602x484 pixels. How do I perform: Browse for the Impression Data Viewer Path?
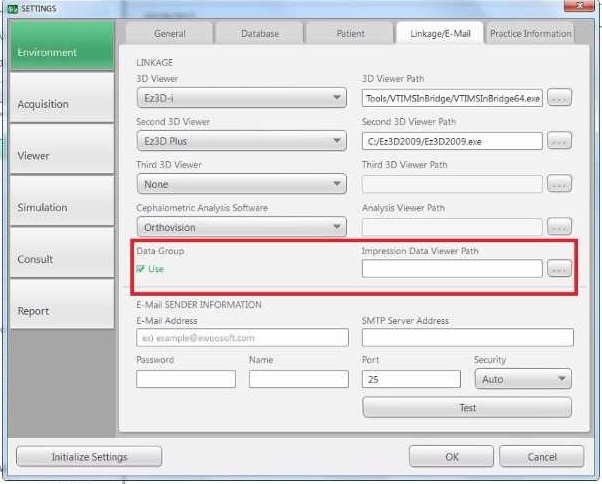pos(559,269)
